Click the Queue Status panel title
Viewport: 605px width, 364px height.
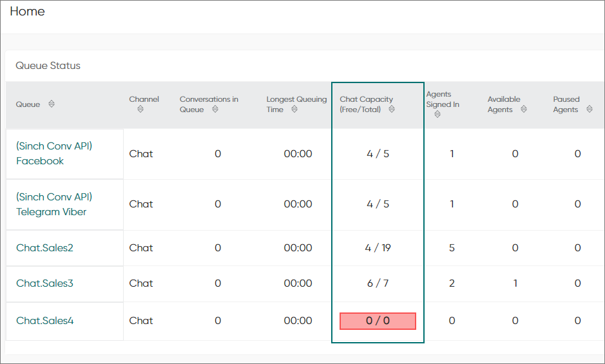tap(48, 66)
